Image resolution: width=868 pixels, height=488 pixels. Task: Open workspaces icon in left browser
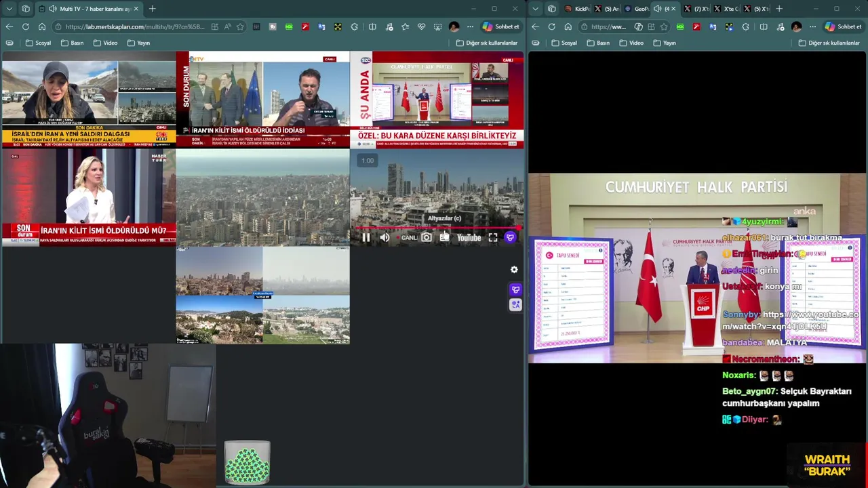point(26,9)
